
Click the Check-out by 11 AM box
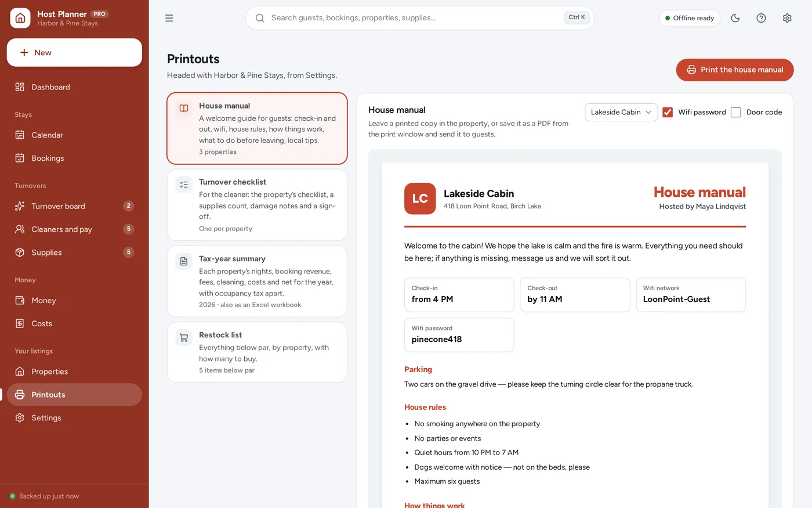click(575, 295)
